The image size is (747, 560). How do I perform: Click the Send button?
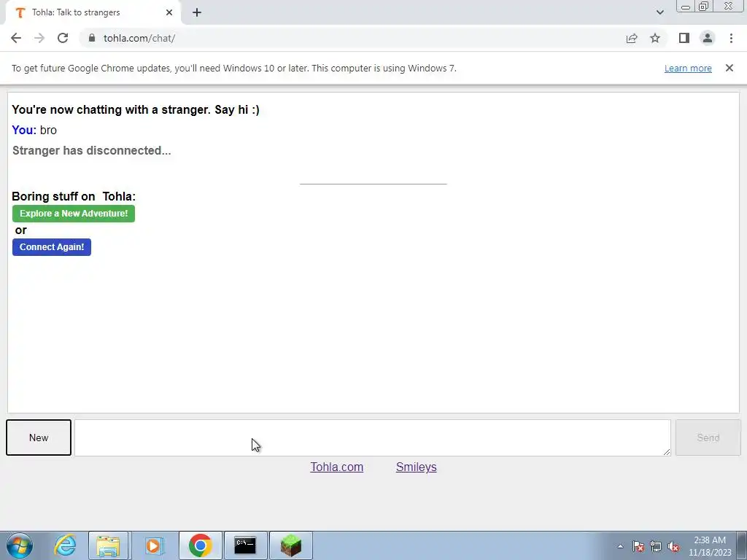point(708,437)
